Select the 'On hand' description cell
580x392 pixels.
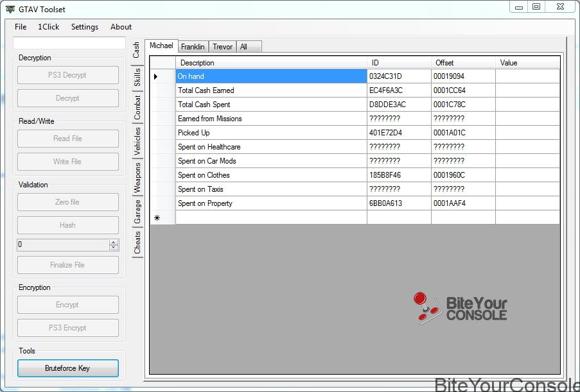[271, 76]
